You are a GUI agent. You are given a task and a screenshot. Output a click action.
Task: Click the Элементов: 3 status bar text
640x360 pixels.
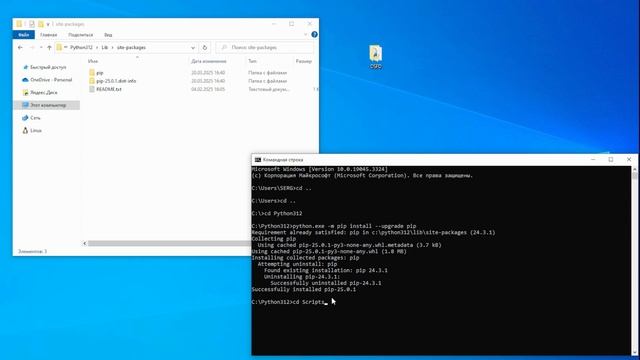coord(33,251)
